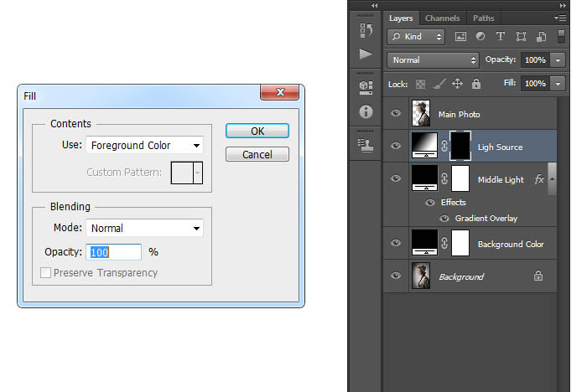Click Middle Light black fill thumbnail

click(424, 178)
